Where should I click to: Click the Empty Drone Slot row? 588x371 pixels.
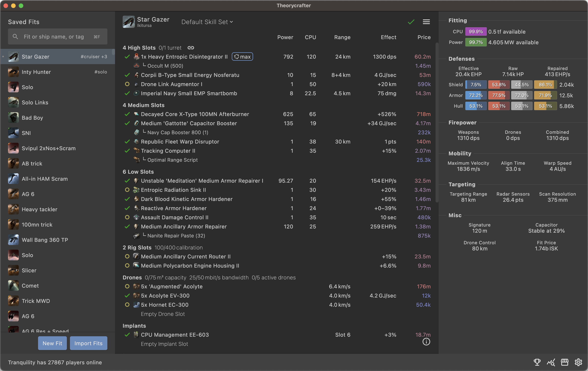pyautogui.click(x=163, y=314)
